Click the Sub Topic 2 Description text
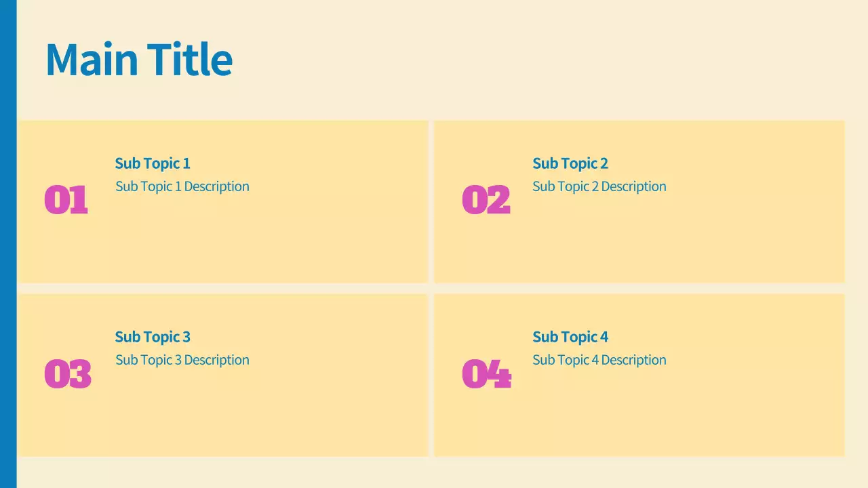This screenshot has height=488, width=868. [x=599, y=186]
